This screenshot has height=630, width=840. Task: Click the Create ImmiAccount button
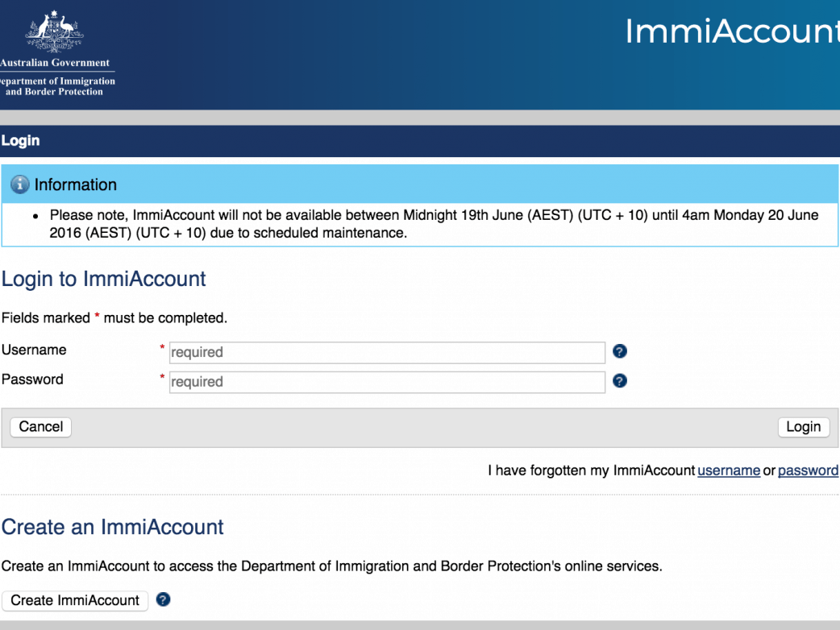pyautogui.click(x=75, y=600)
